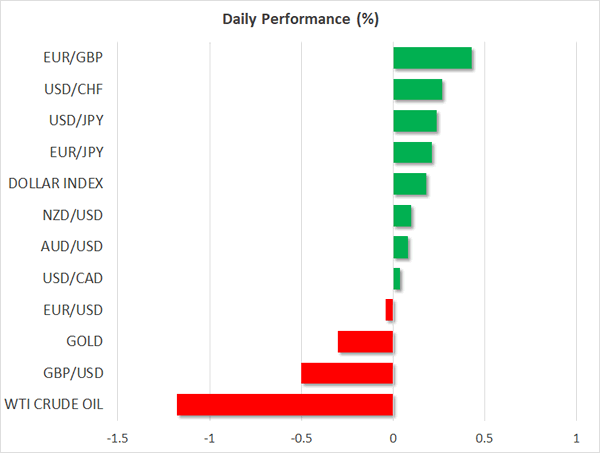Screen dimensions: 600x453
Task: Select the red GBP/USD bar
Action: 347,373
